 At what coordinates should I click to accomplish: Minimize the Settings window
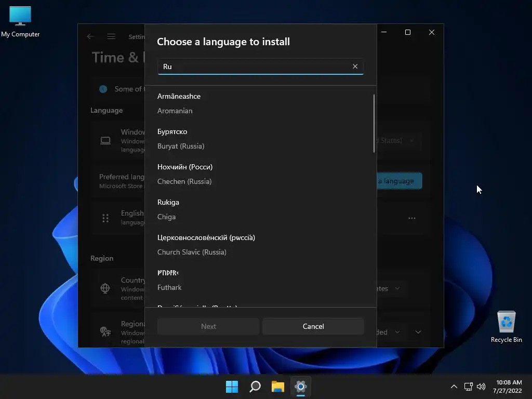384,32
